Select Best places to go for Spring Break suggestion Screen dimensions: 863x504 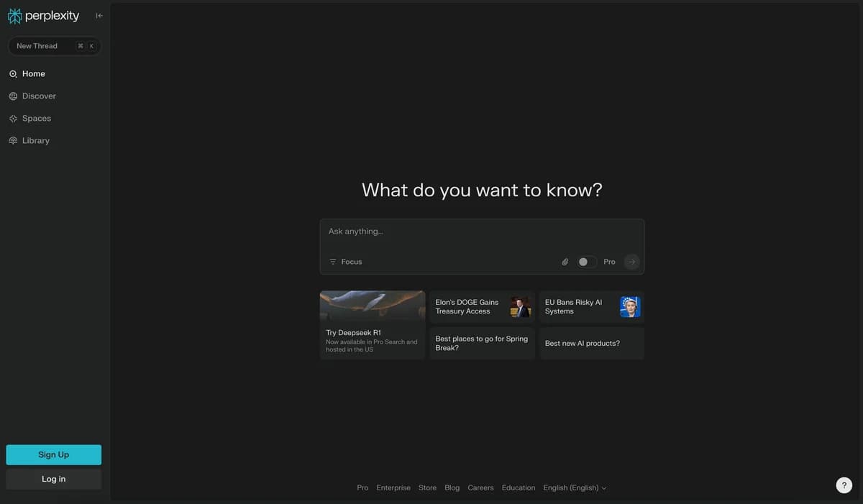482,344
